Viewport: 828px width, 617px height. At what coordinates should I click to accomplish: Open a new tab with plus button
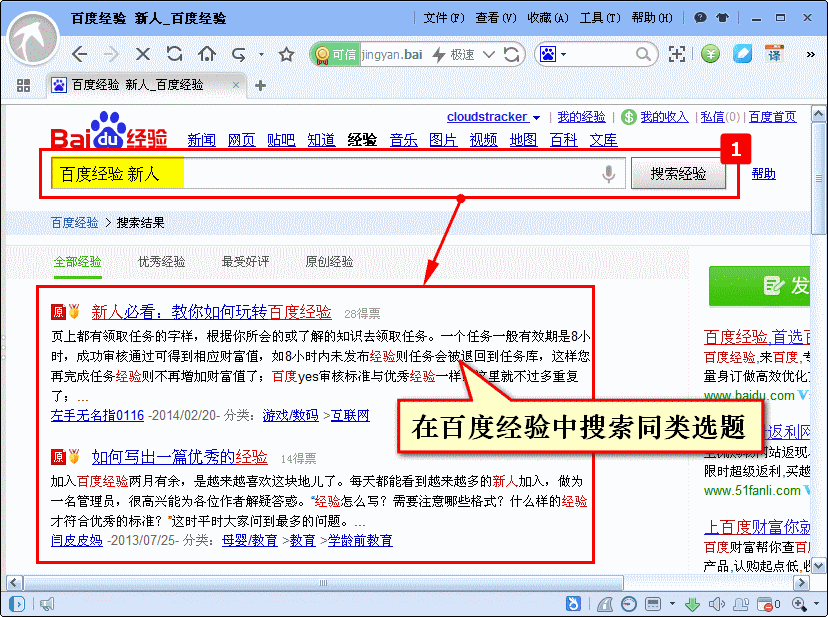pyautogui.click(x=260, y=85)
